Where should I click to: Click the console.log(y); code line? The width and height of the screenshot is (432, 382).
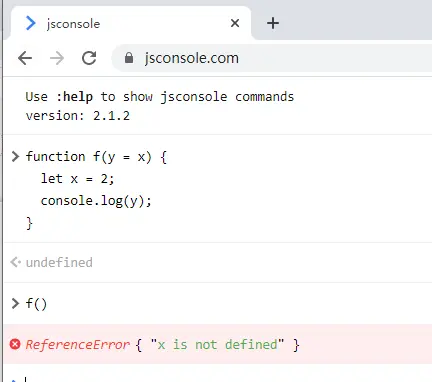point(96,201)
